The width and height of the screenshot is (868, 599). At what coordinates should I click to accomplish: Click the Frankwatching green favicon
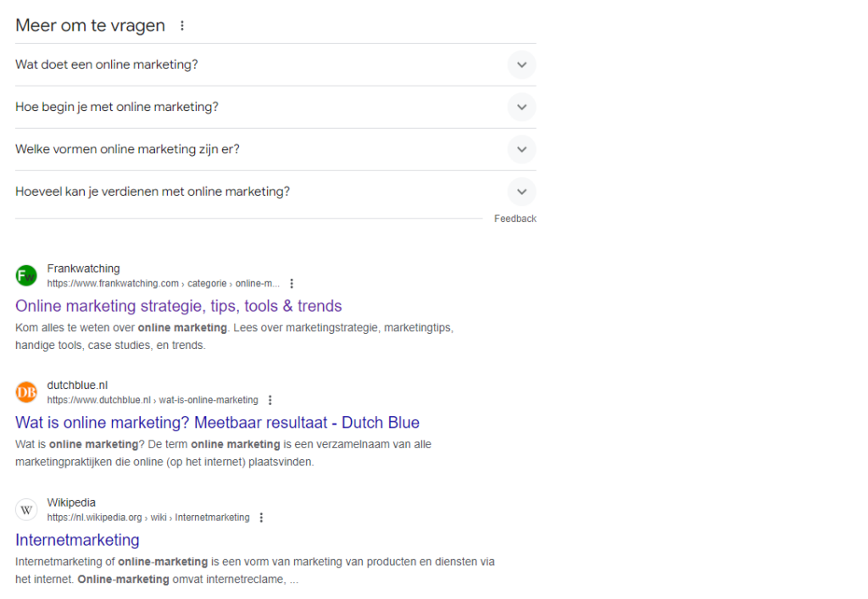tap(25, 275)
